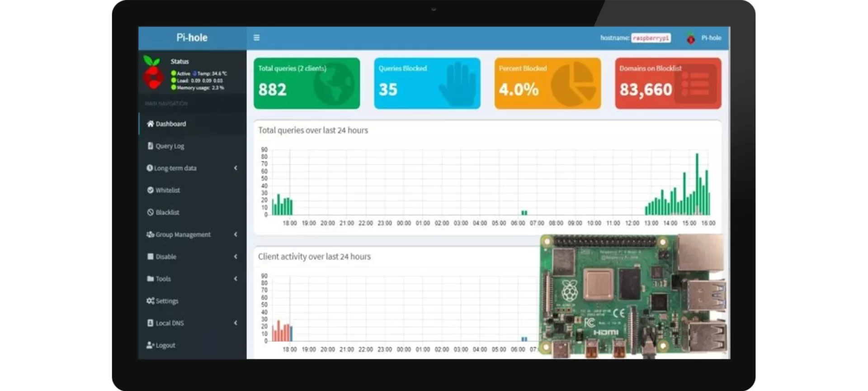Click the Queries Blocked blue card
Viewport: 868px width, 391px height.
point(427,83)
